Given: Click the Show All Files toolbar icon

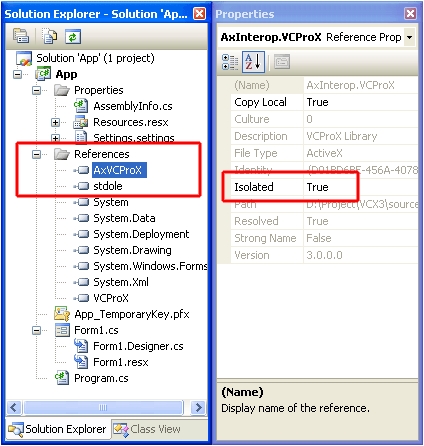Looking at the screenshot, I should pyautogui.click(x=50, y=36).
